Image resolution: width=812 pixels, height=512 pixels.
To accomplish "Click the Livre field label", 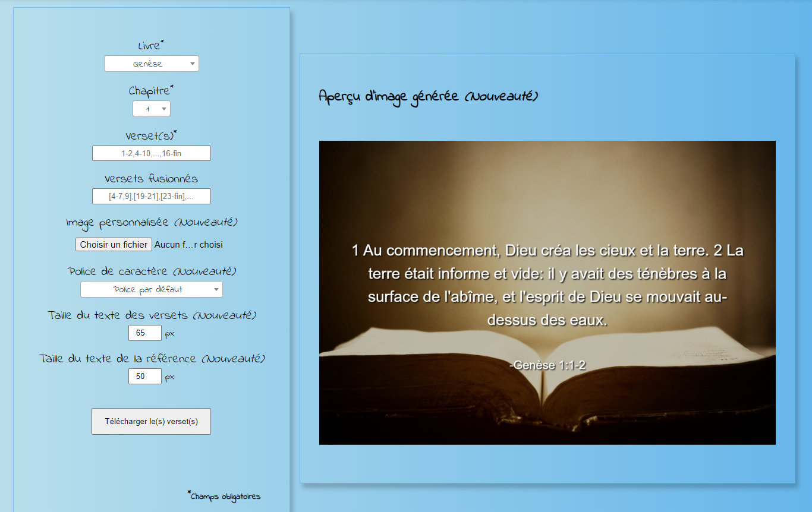I will click(149, 46).
